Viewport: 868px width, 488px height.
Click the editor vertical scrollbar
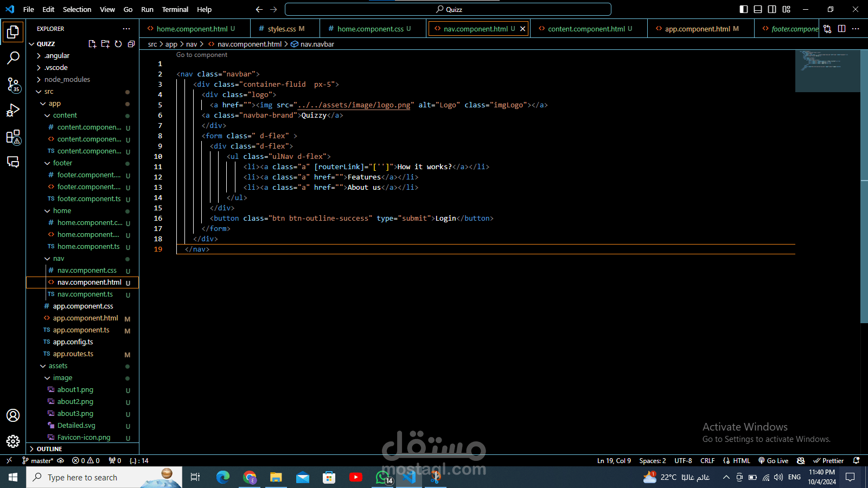pos(864,187)
